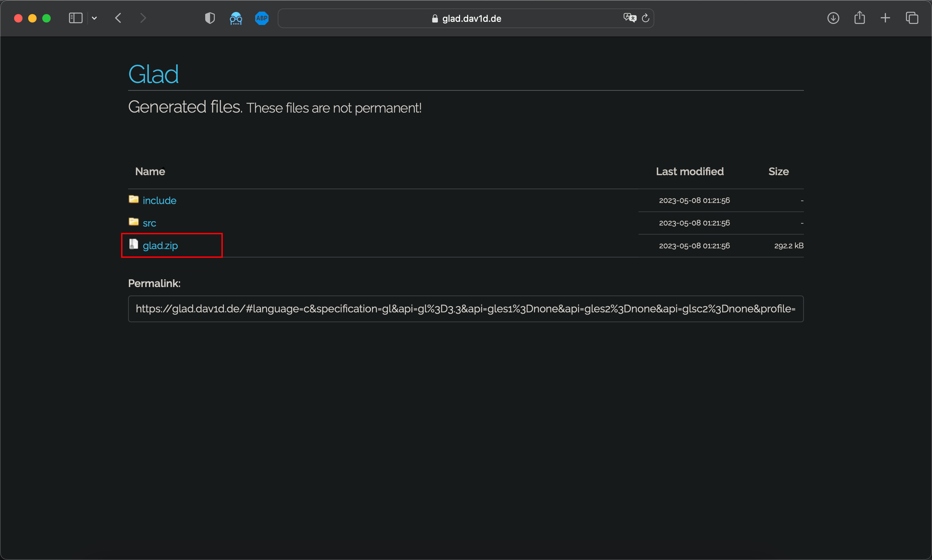Toggle the Safari sidebar icon
This screenshot has width=932, height=560.
tap(75, 18)
